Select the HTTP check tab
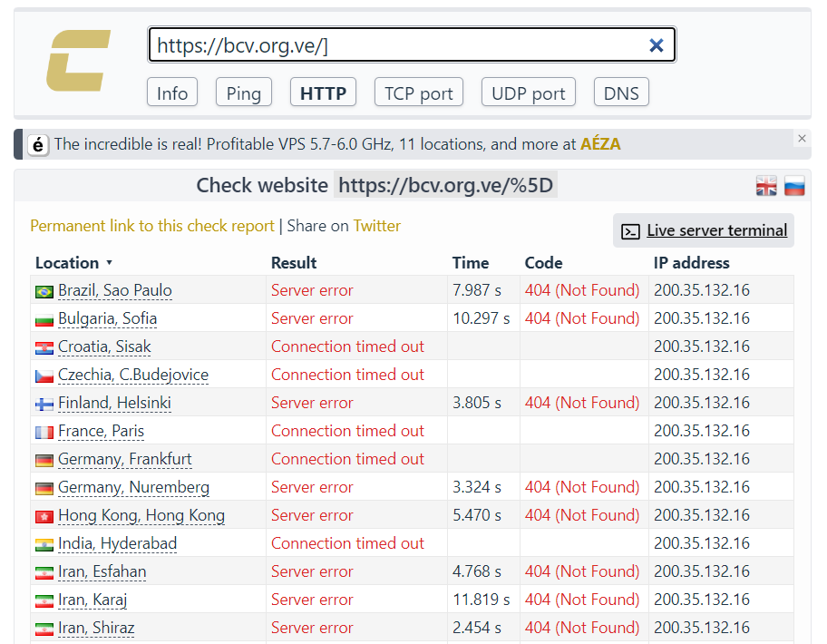 (x=323, y=93)
